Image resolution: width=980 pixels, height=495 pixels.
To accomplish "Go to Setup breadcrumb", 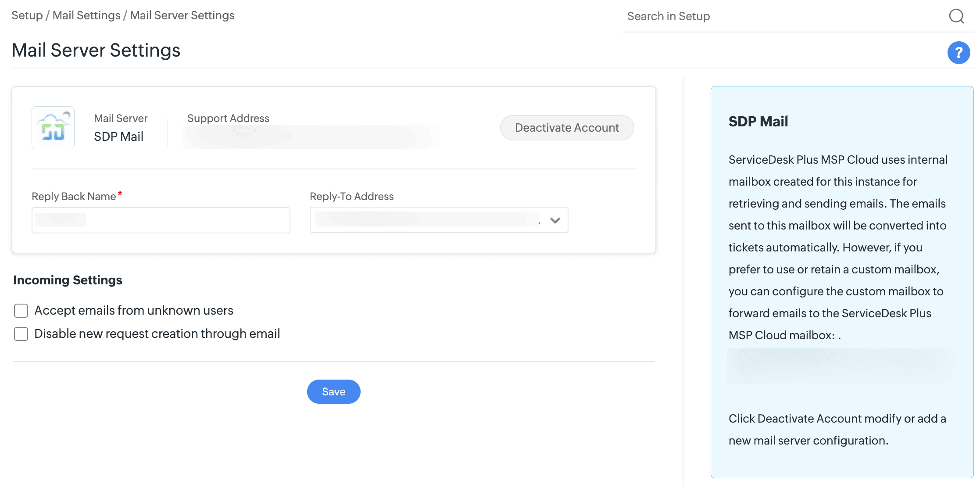I will coord(27,15).
